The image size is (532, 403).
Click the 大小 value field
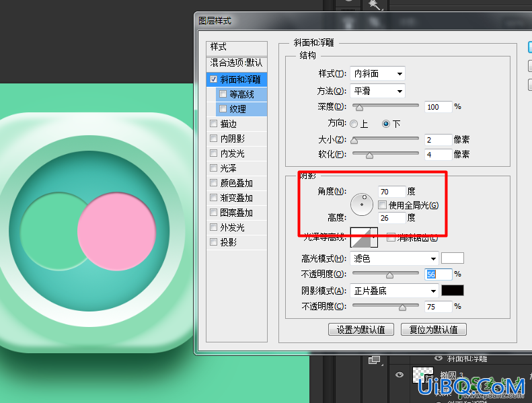pos(438,139)
